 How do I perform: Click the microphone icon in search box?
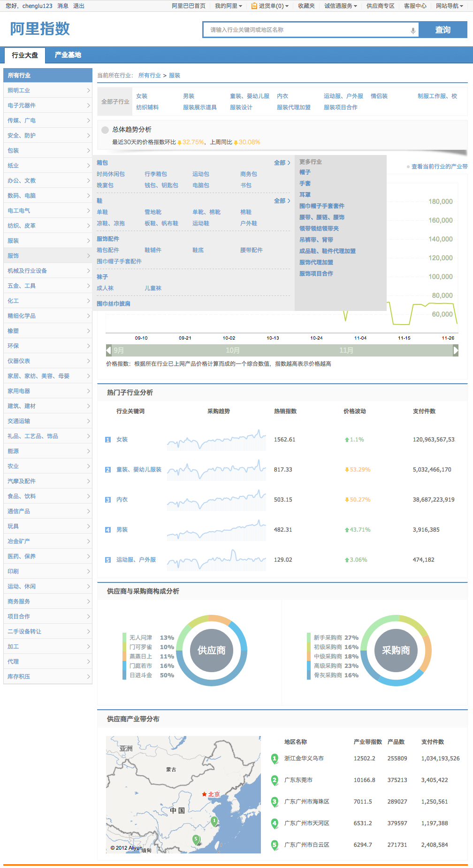(x=413, y=31)
